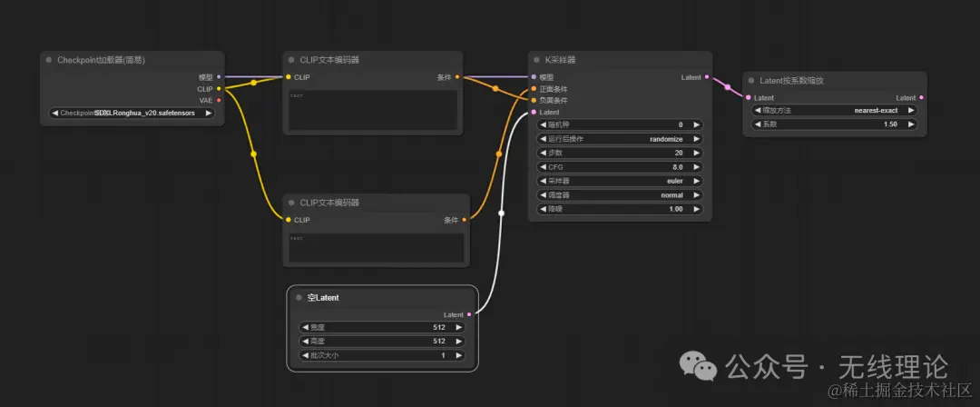This screenshot has height=407, width=980.
Task: Switch 调度器 to previous option via left arrow
Action: tap(544, 194)
